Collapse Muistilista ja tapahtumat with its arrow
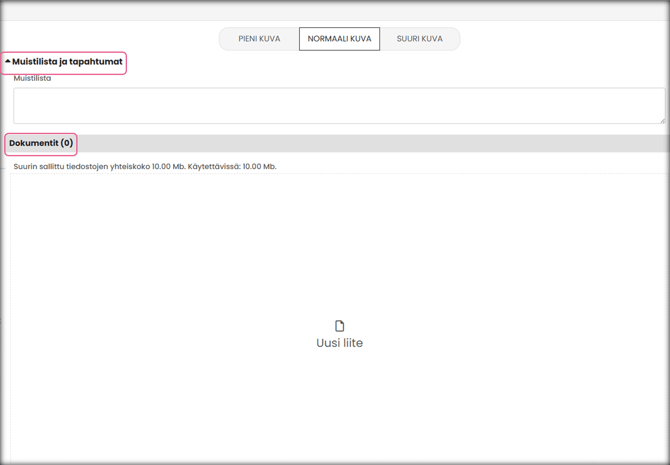 coord(8,62)
